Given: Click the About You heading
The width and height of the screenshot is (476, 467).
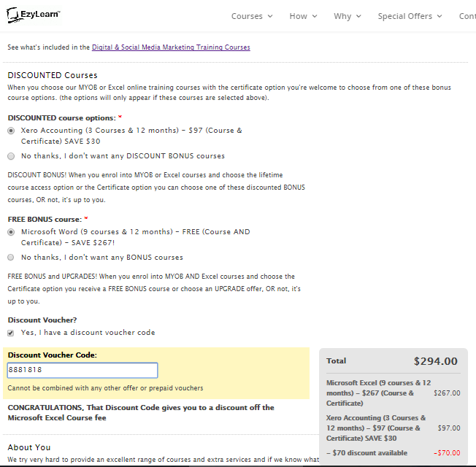Looking at the screenshot, I should click(29, 447).
